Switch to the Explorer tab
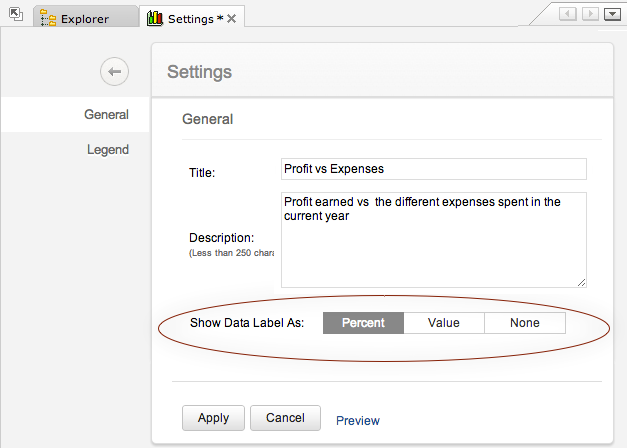 tap(84, 18)
